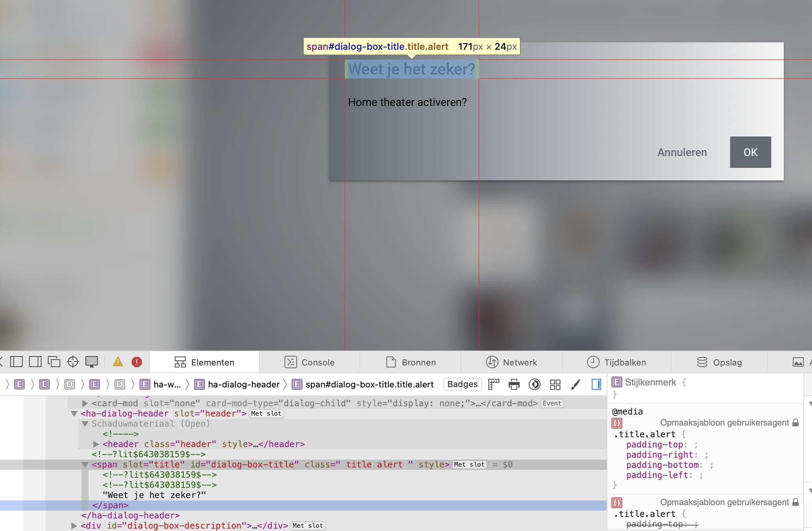812x531 pixels.
Task: Toggle the dark/light appearance icon
Action: click(534, 384)
